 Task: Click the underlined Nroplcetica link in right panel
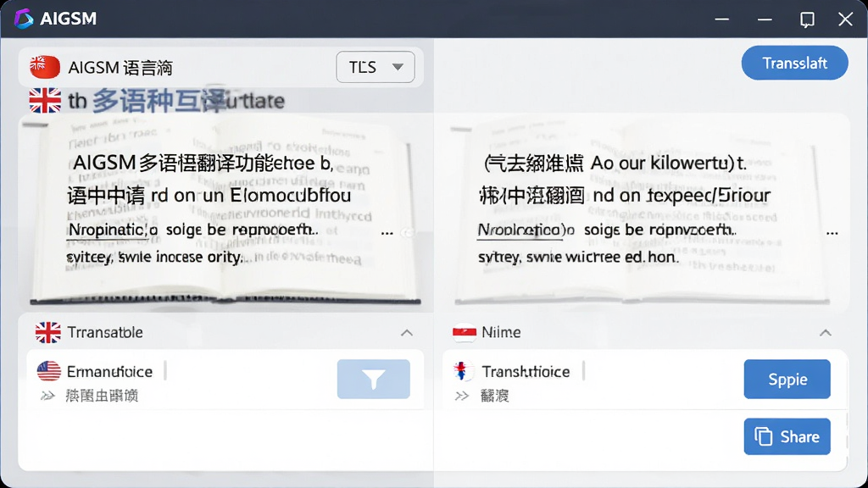tap(526, 229)
